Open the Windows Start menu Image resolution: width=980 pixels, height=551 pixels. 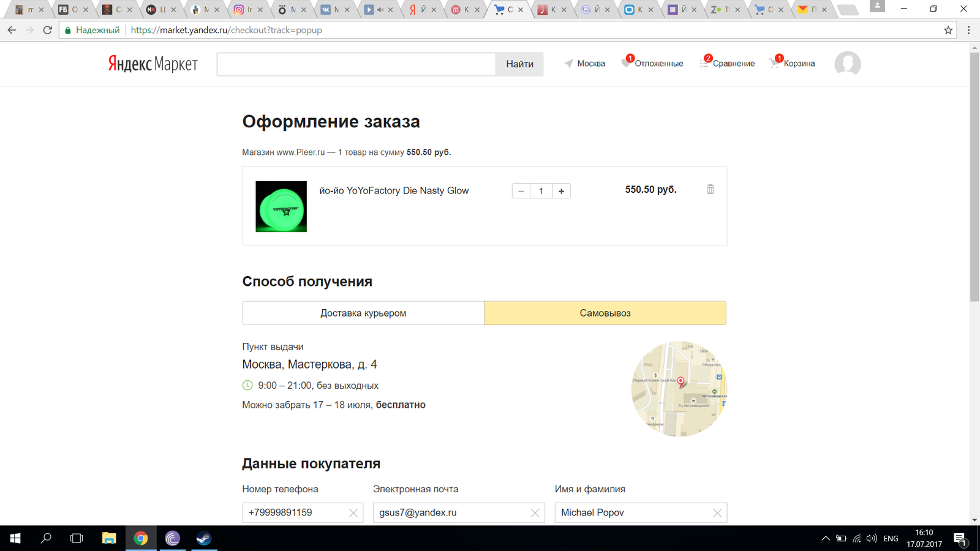click(15, 538)
